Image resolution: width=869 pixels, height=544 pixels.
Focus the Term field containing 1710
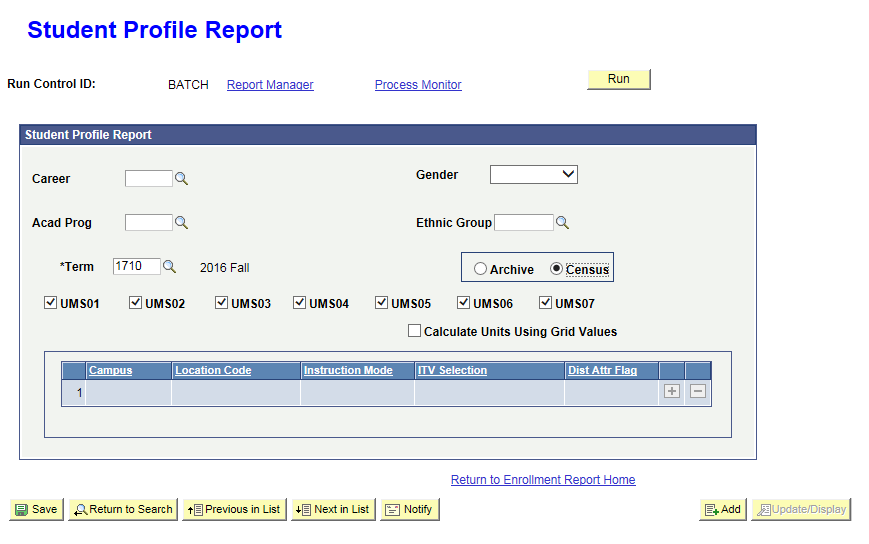point(136,266)
